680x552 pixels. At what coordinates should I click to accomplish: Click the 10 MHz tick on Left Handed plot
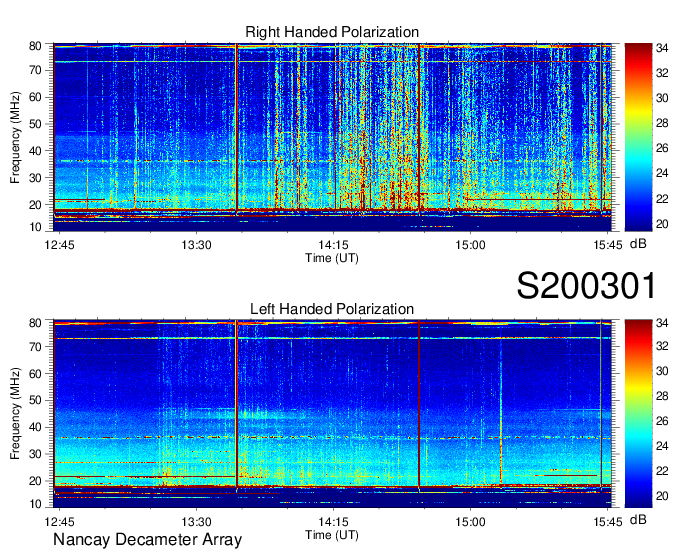pos(35,504)
